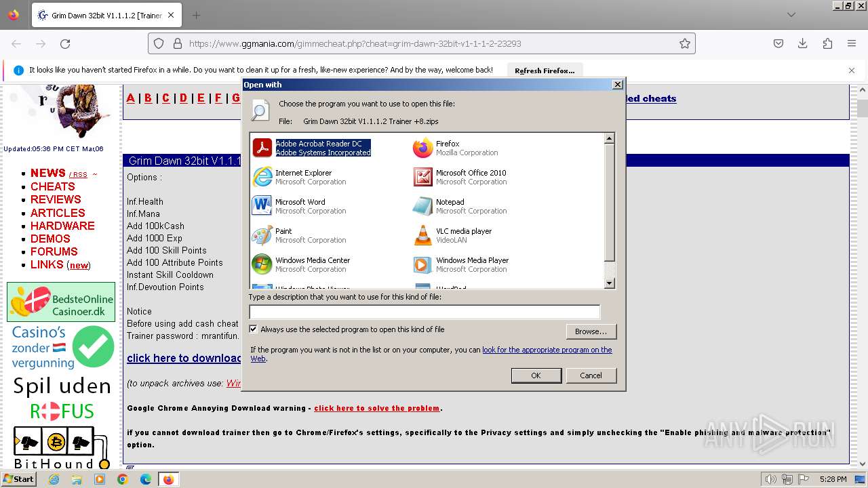Open Chrome from the taskbar
This screenshot has width=868, height=488.
coord(123,479)
